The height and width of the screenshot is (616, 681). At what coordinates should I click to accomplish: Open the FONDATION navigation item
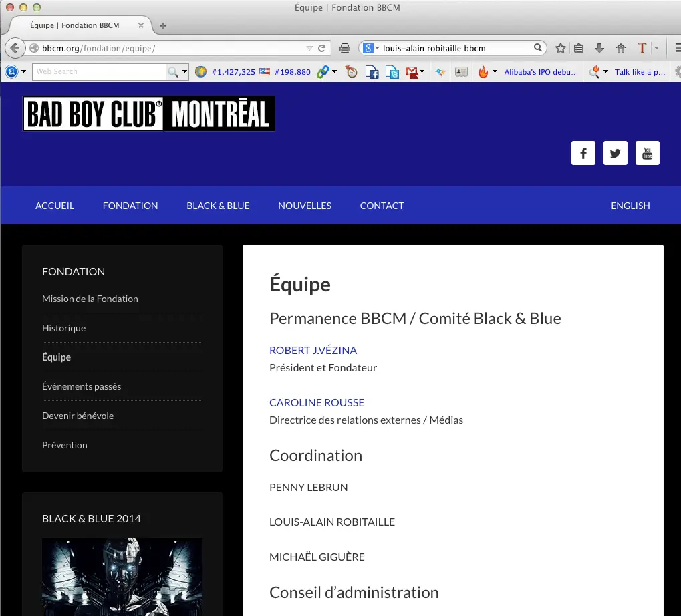(x=130, y=206)
